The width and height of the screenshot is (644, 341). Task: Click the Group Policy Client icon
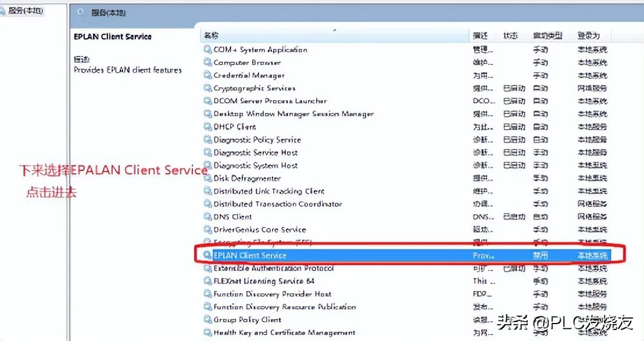pos(208,319)
